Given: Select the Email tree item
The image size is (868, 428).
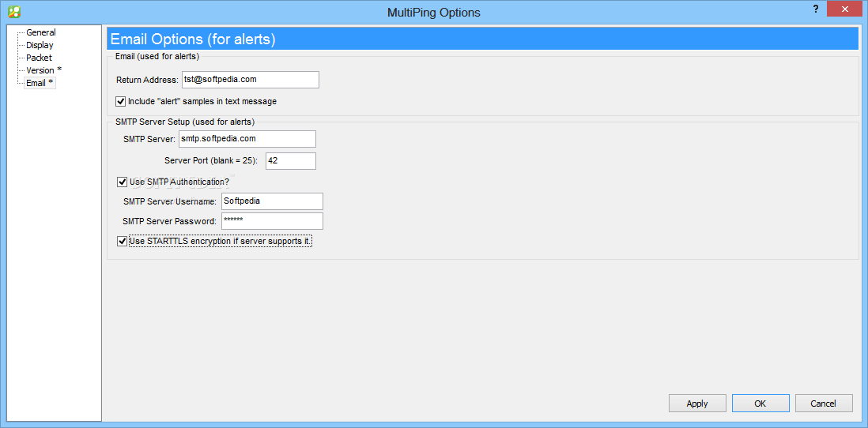Looking at the screenshot, I should tap(40, 83).
